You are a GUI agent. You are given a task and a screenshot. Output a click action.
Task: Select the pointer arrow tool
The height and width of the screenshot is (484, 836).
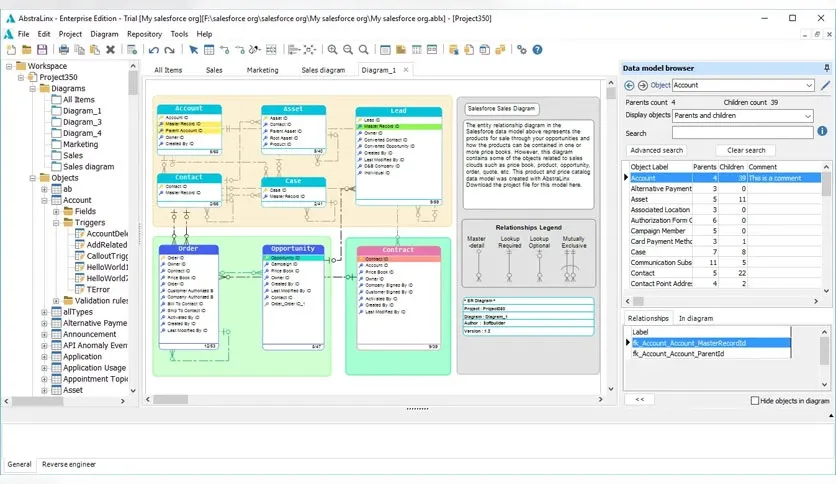[x=194, y=50]
